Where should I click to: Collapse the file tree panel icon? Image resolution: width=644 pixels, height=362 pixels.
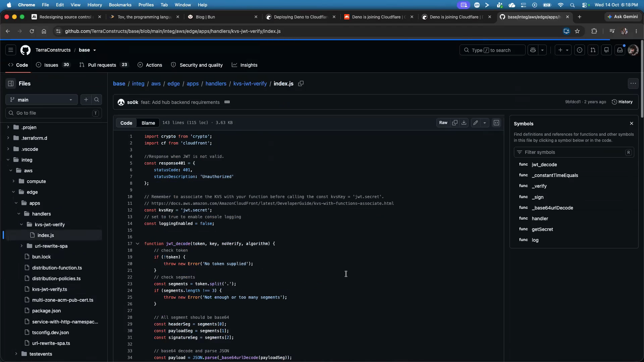11,84
